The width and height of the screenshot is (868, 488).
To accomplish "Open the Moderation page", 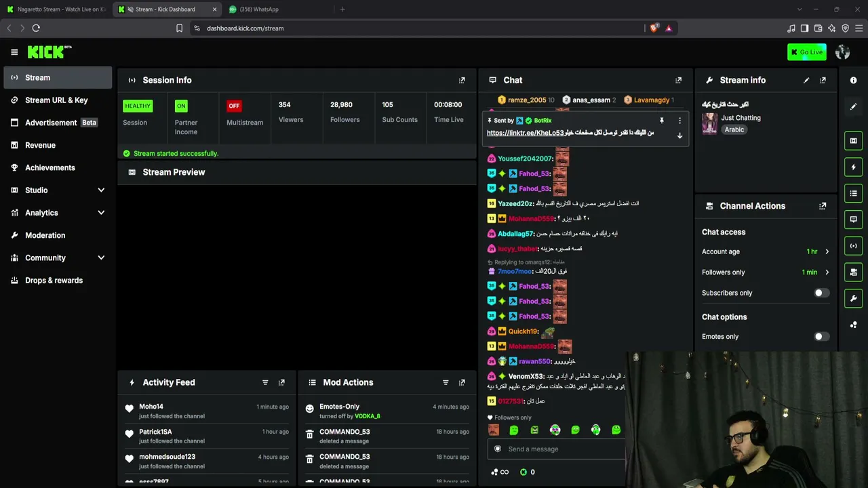I will pos(58,235).
